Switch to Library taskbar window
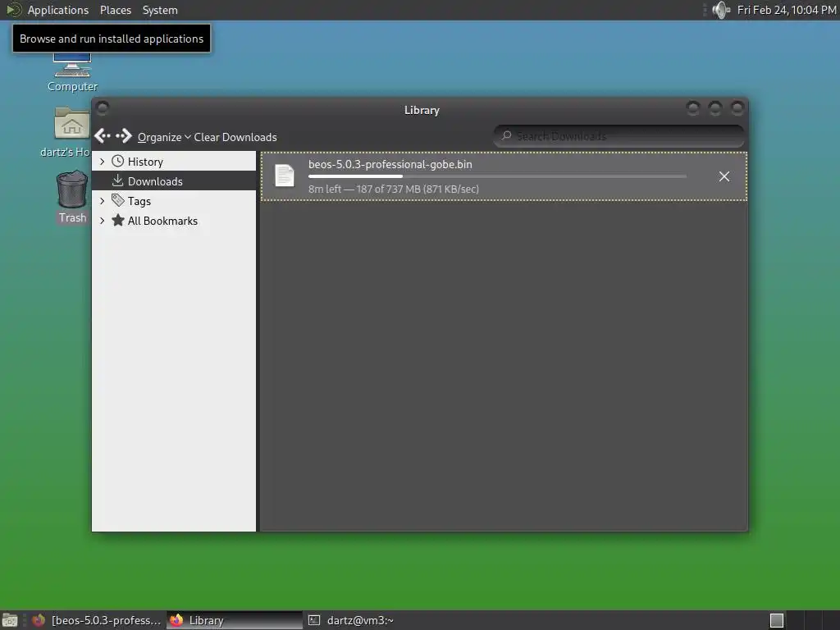Image resolution: width=840 pixels, height=630 pixels. (x=235, y=620)
